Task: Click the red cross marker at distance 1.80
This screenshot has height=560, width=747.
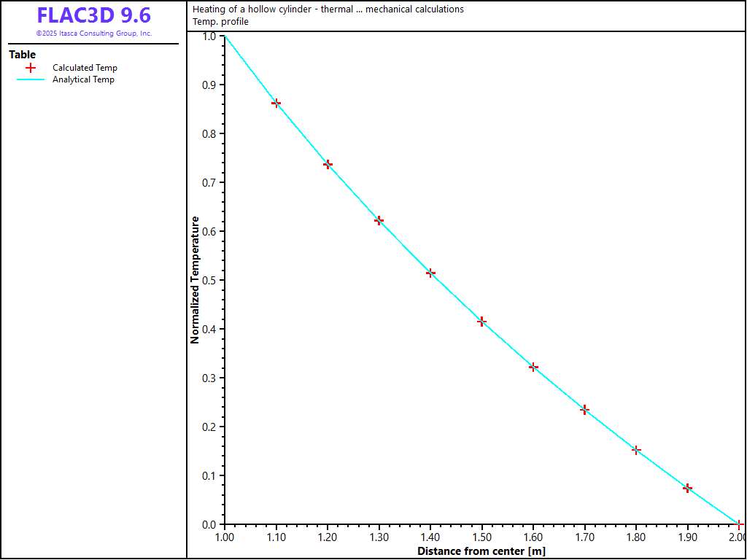Action: pyautogui.click(x=636, y=450)
